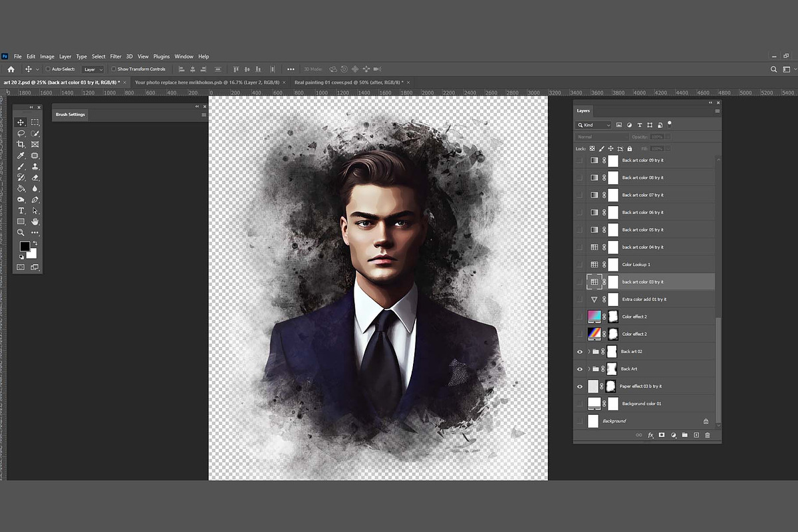The image size is (798, 532).
Task: Create a new group with folder icon
Action: tap(685, 435)
